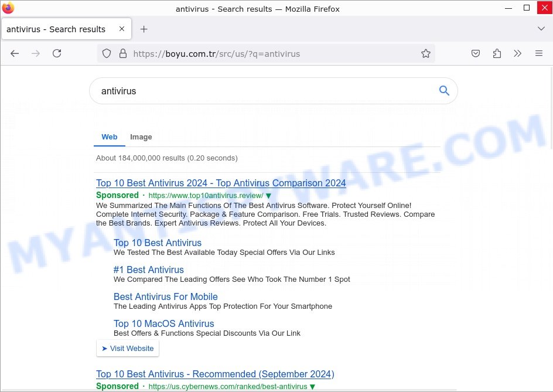Open a new tab with plus button

[x=144, y=29]
